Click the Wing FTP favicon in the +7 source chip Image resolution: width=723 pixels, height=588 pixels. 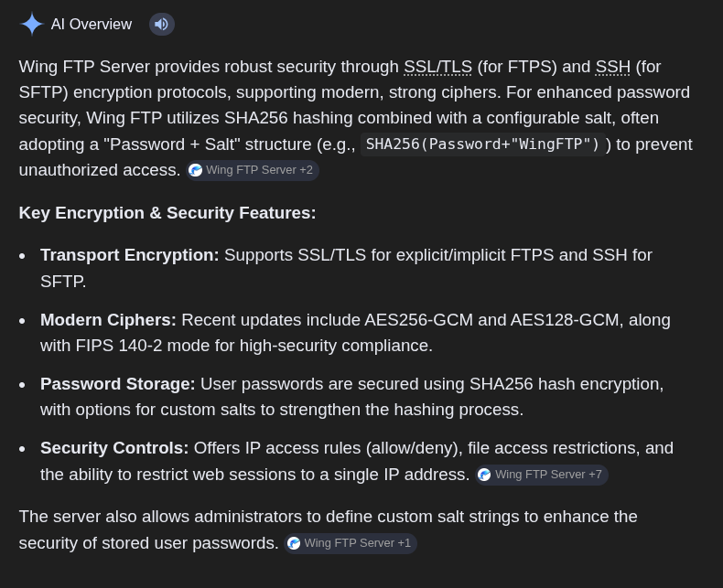[484, 475]
